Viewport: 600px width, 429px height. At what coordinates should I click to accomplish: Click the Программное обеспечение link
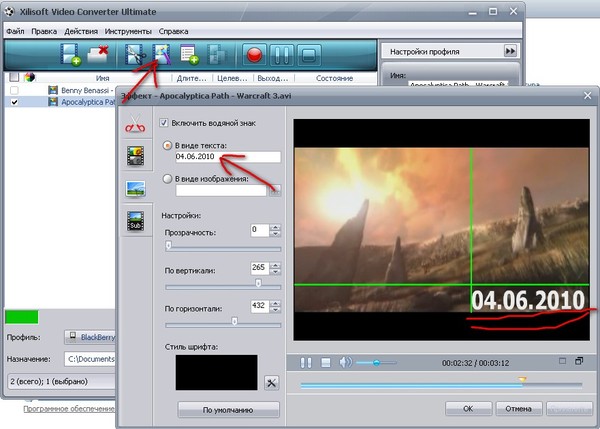69,409
